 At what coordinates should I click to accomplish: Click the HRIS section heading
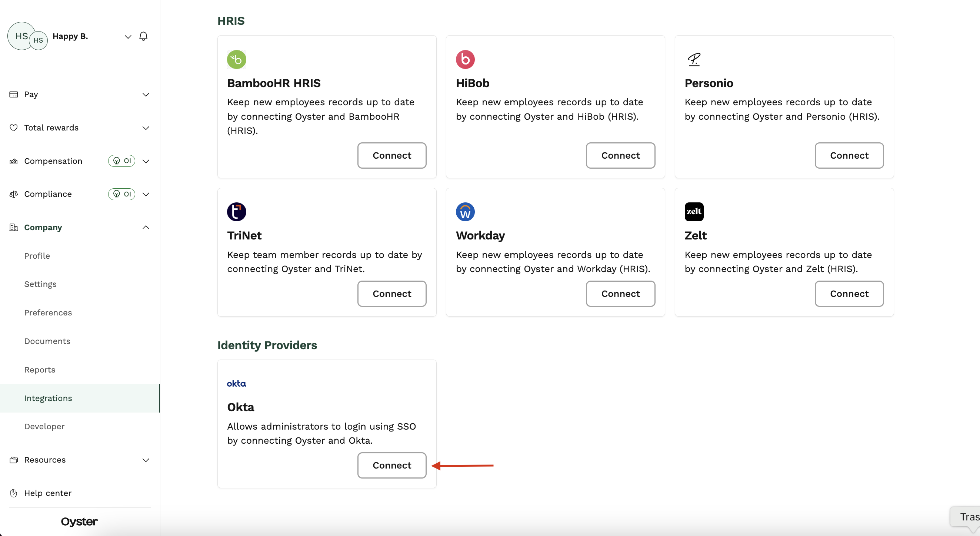point(231,21)
